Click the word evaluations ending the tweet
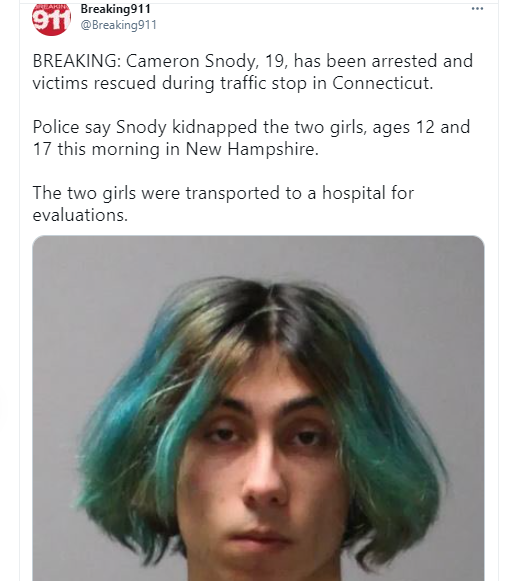The image size is (521, 581). pos(80,215)
